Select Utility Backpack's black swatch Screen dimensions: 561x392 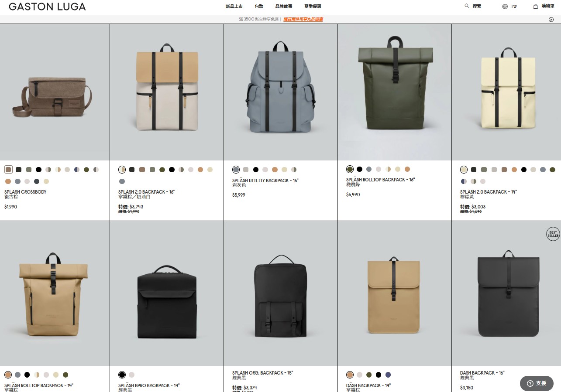256,170
